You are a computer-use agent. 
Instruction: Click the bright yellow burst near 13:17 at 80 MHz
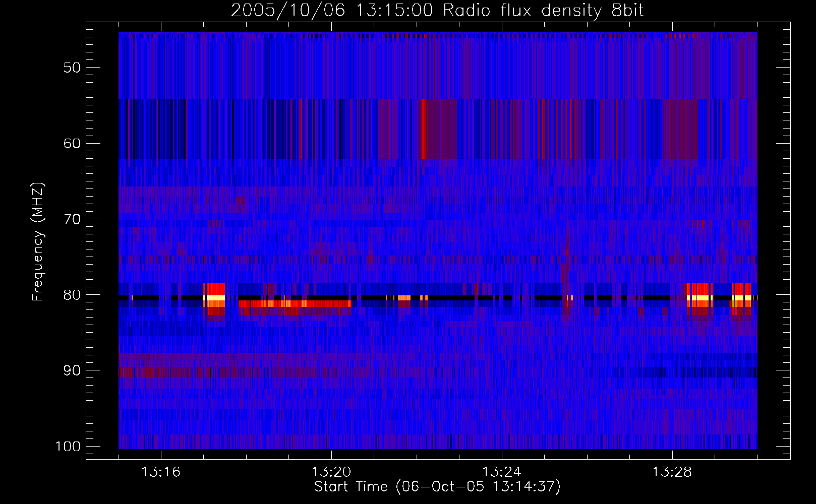point(214,298)
